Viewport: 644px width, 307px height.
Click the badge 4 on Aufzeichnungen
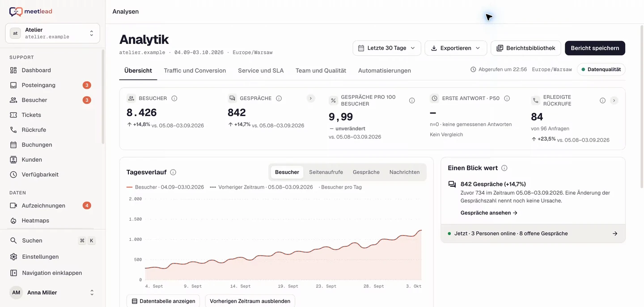(x=87, y=206)
